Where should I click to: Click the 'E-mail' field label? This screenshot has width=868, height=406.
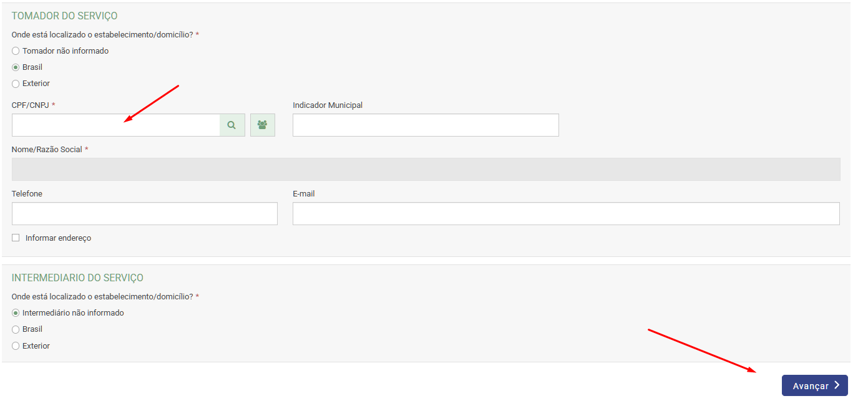click(303, 194)
